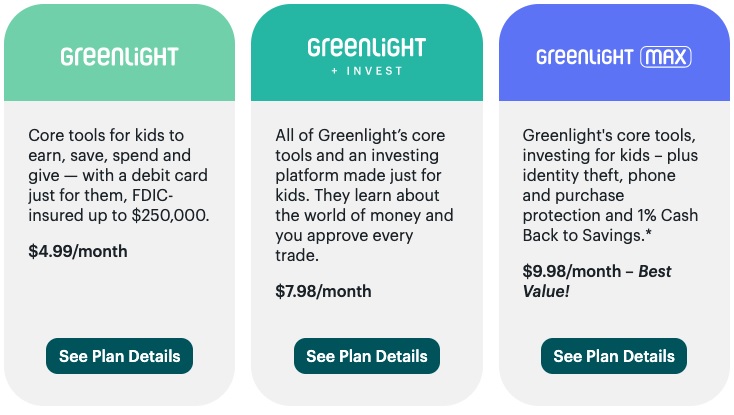Select the $4.99/month price text

coord(78,251)
